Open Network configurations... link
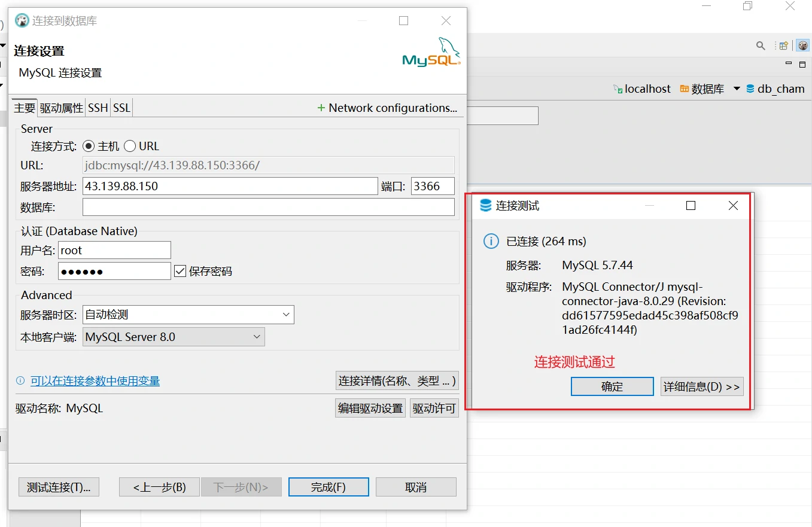The image size is (812, 527). point(393,108)
